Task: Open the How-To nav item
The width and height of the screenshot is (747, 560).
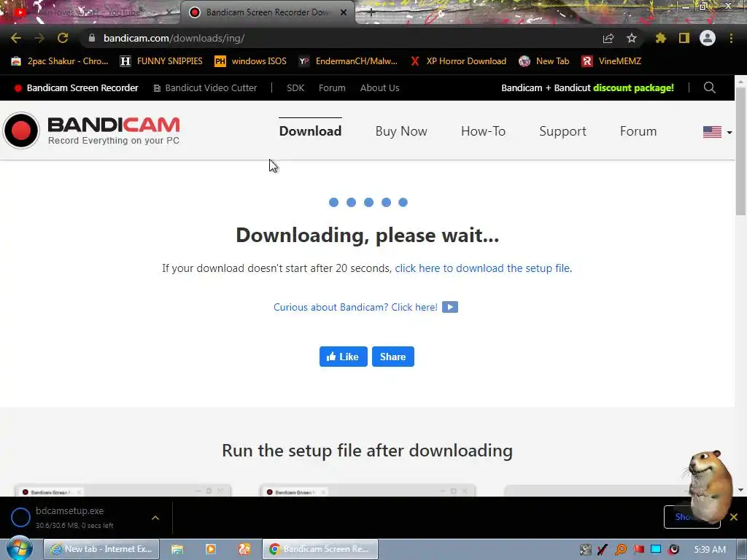Action: 483,131
